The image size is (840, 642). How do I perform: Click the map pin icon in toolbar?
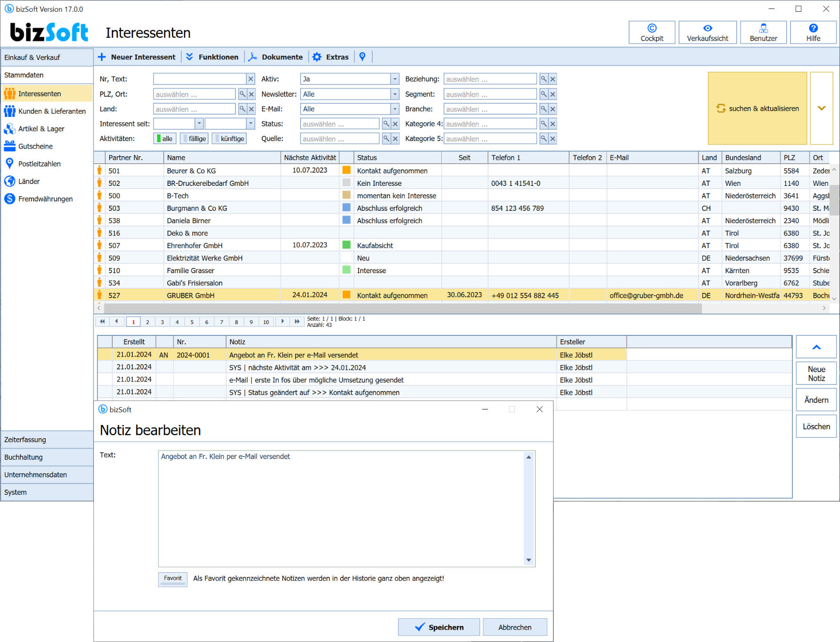tap(362, 57)
